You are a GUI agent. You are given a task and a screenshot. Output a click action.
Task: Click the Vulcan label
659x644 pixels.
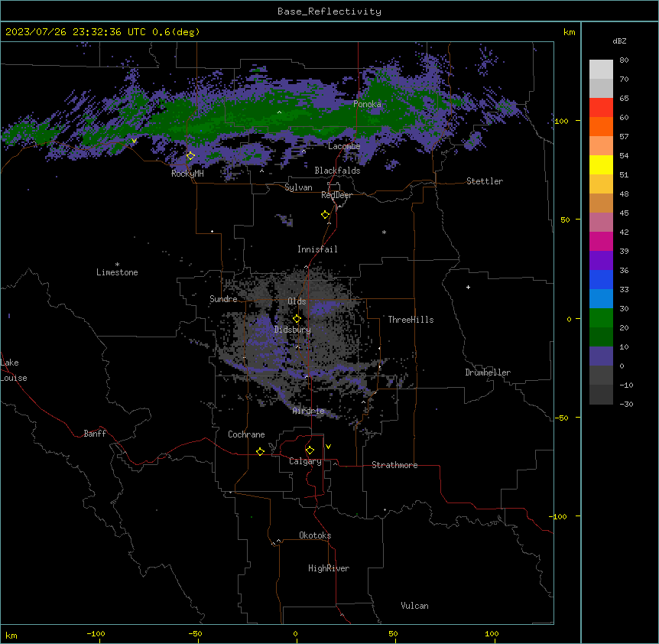tap(414, 606)
